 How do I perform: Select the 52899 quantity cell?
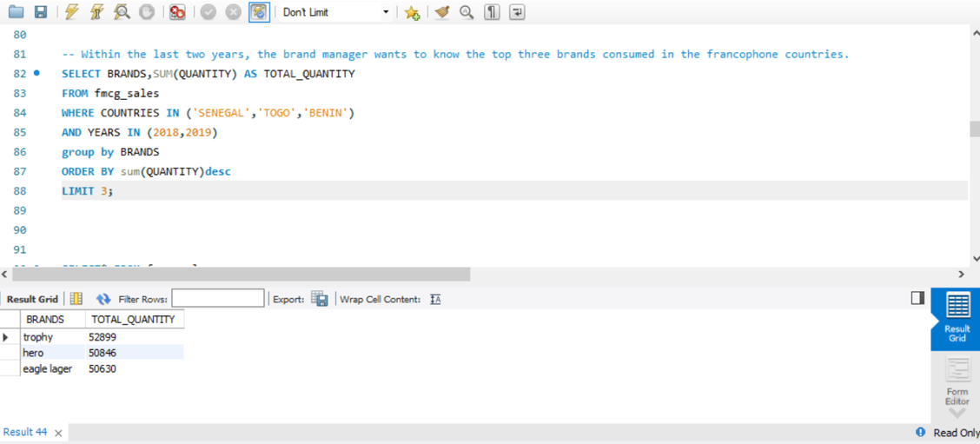[x=135, y=337]
